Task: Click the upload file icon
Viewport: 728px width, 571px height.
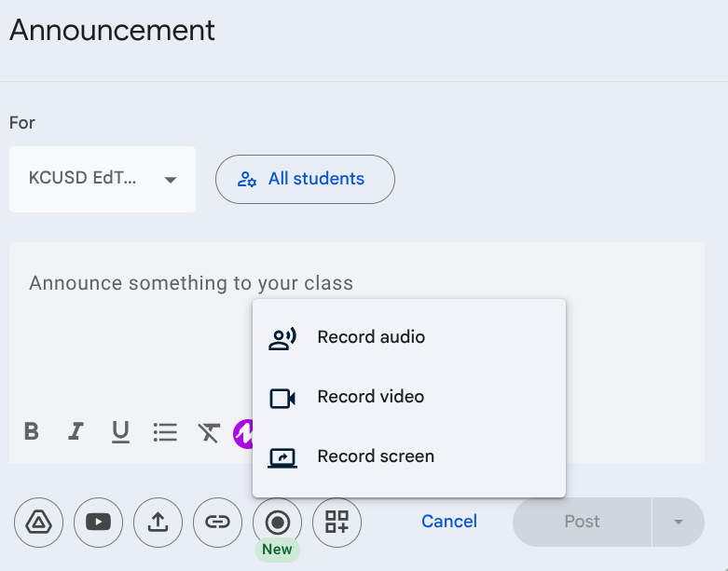Action: 158,522
